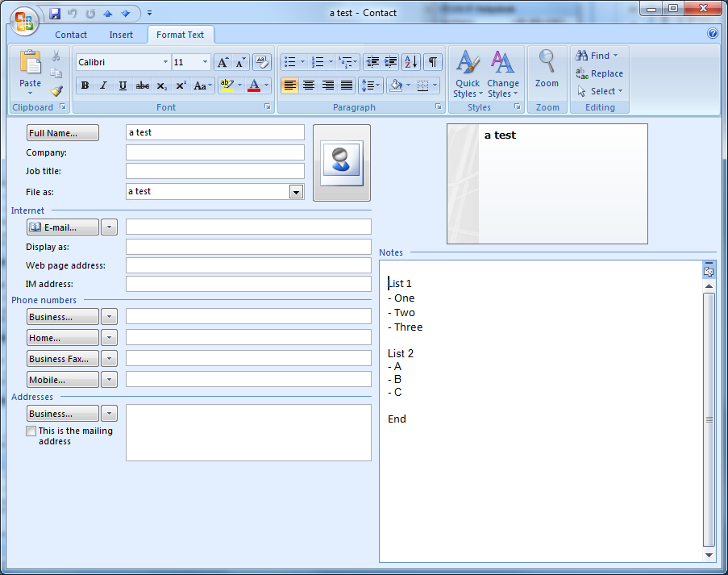The image size is (728, 575).
Task: Click the Business Fax... button
Action: [63, 359]
